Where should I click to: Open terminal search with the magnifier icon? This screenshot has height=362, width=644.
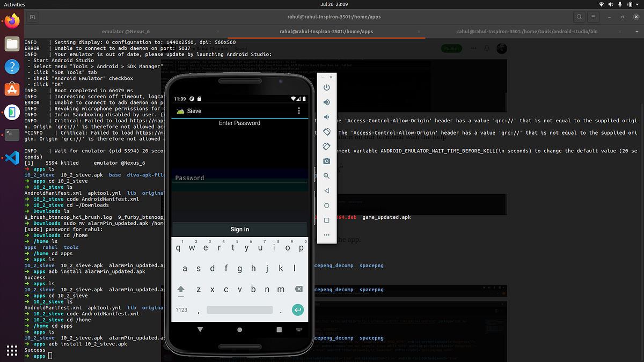point(579,17)
